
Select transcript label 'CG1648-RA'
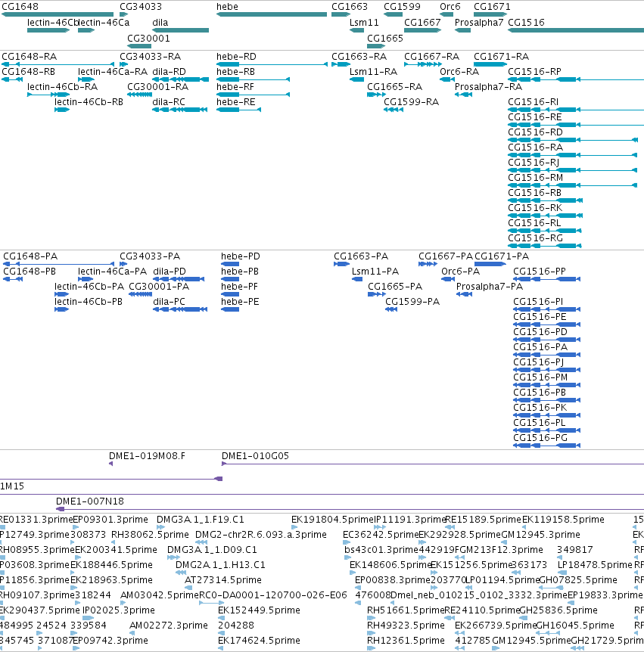29,57
